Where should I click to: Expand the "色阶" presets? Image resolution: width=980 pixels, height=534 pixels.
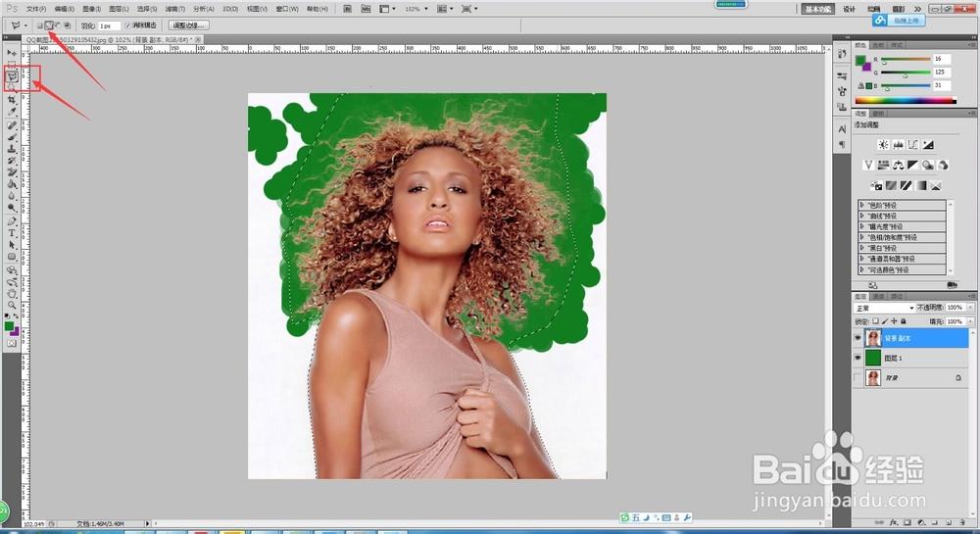point(861,205)
